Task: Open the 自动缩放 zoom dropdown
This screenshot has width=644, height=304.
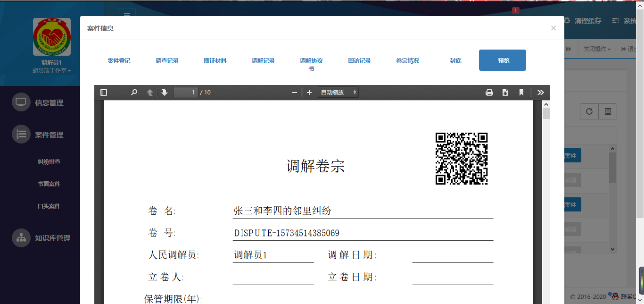Action: [338, 92]
